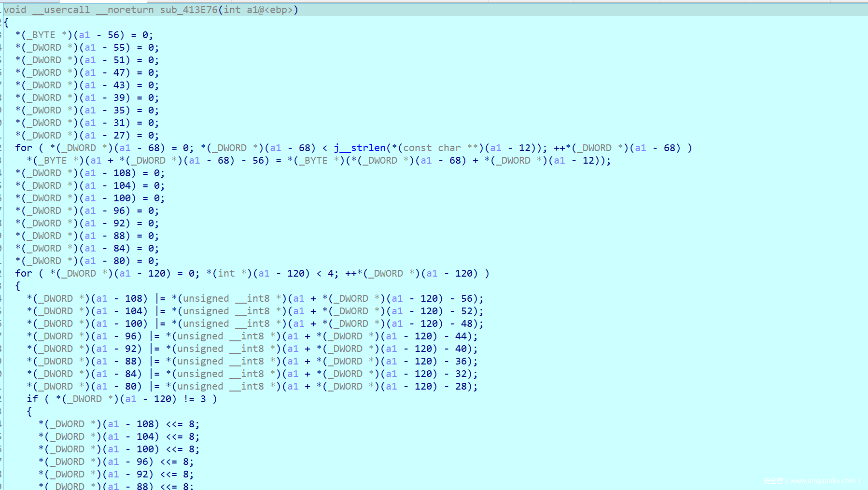Place cursor on the a1 - 55 assignment line
Screen dimensions: 868x490
click(x=87, y=47)
